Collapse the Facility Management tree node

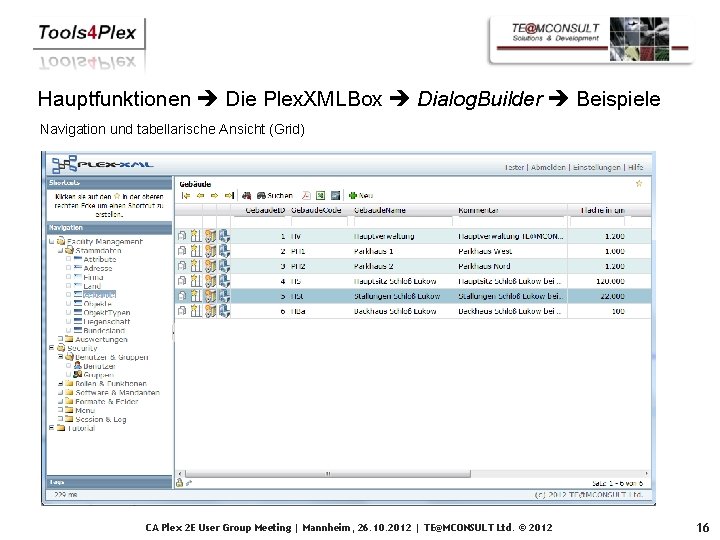(x=51, y=241)
